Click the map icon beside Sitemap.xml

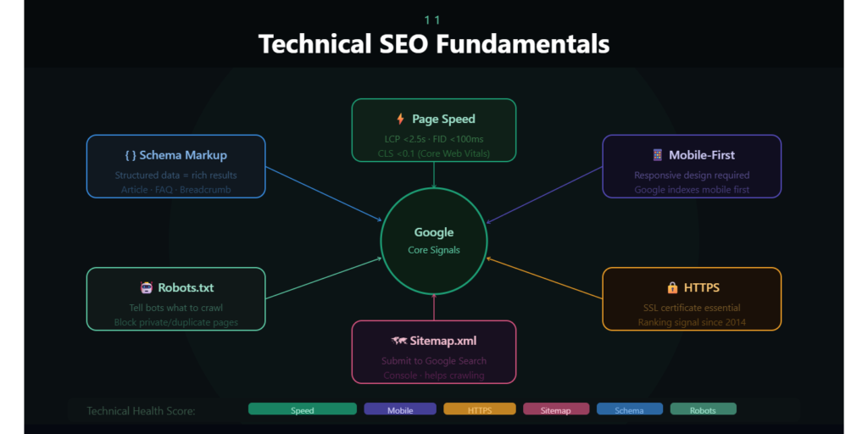coord(398,341)
